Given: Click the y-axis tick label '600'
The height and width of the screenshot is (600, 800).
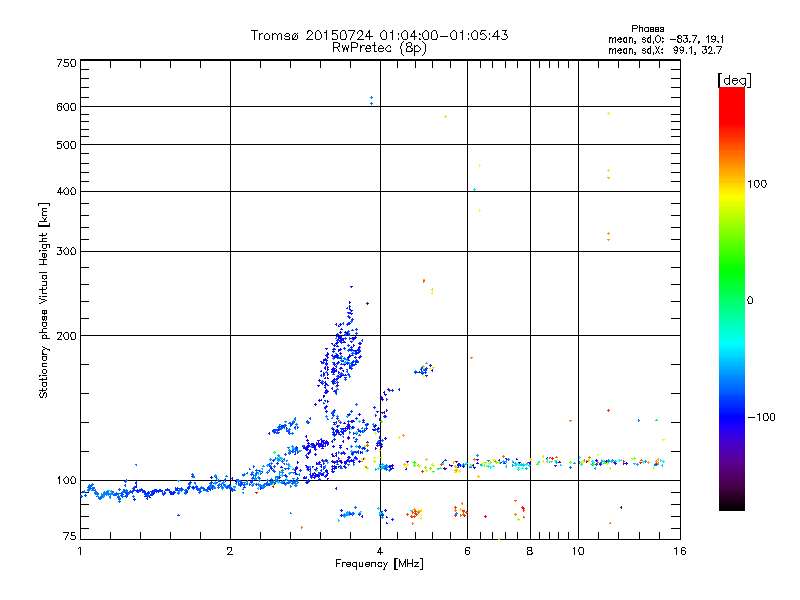Looking at the screenshot, I should point(66,107).
